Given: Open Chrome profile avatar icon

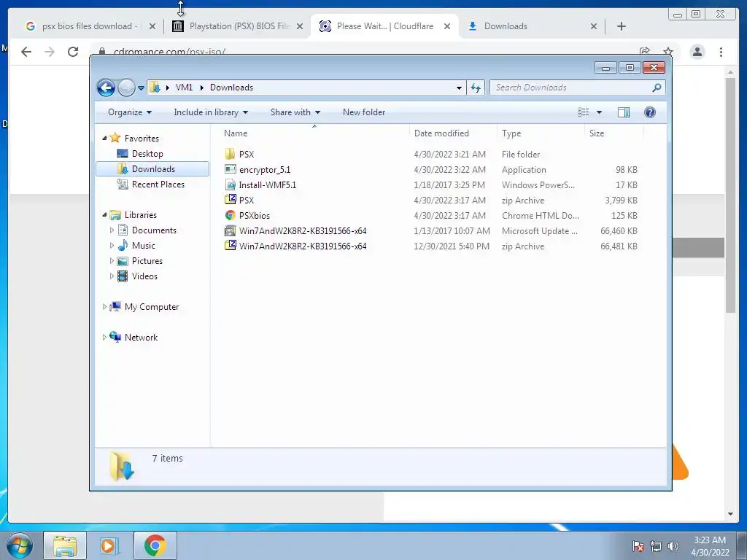Looking at the screenshot, I should [697, 52].
